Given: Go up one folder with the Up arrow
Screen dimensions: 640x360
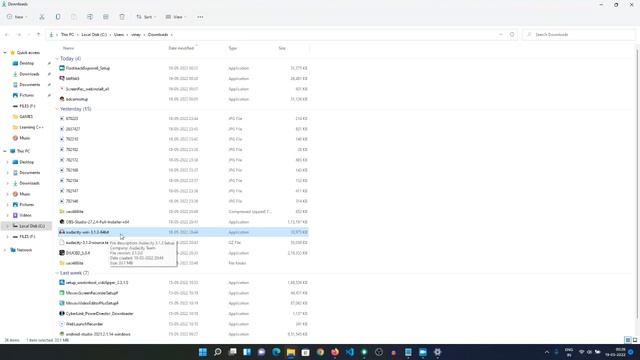Looking at the screenshot, I should [x=38, y=35].
